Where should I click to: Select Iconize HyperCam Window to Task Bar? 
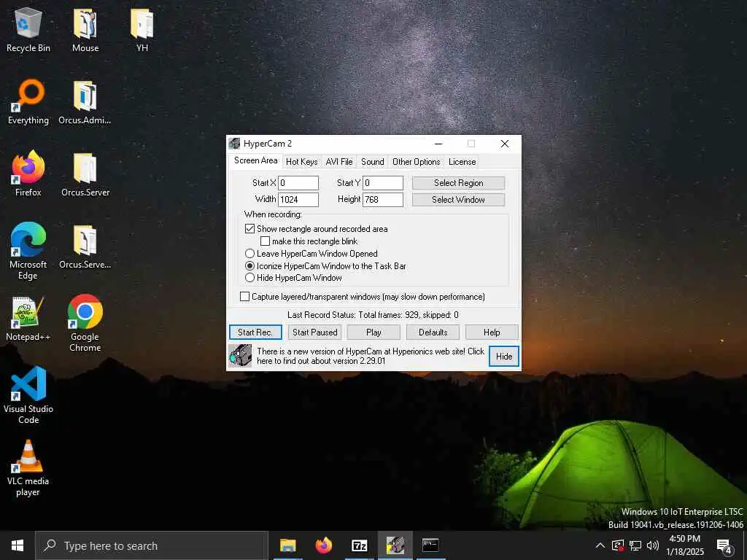coord(249,265)
